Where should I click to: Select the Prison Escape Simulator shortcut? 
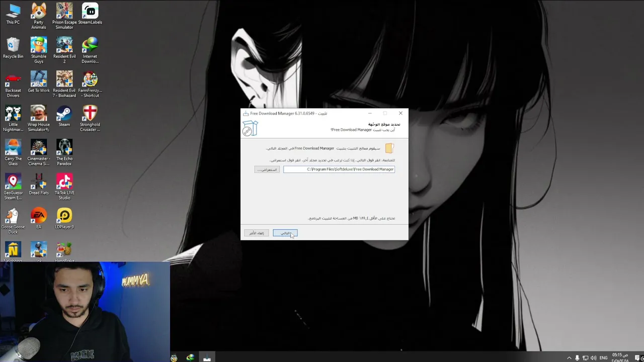tap(64, 16)
